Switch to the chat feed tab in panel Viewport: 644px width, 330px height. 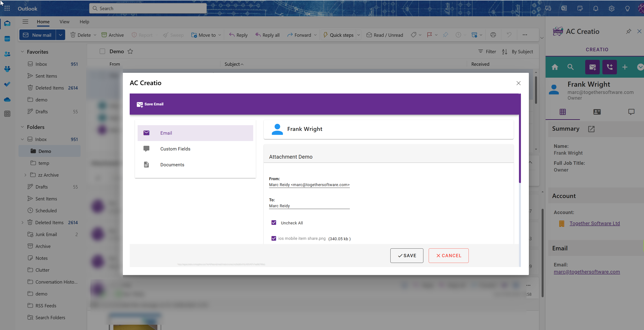pyautogui.click(x=631, y=112)
